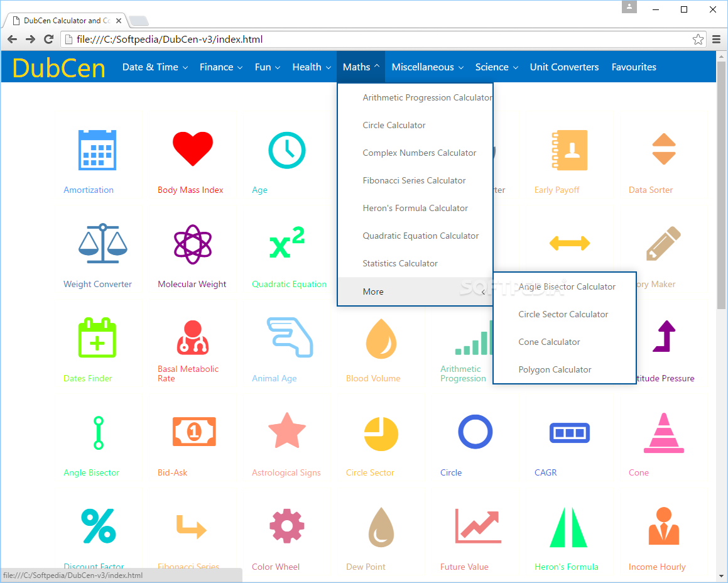Choose Fibonacci Series Calculator menu item
728x583 pixels.
(x=415, y=180)
